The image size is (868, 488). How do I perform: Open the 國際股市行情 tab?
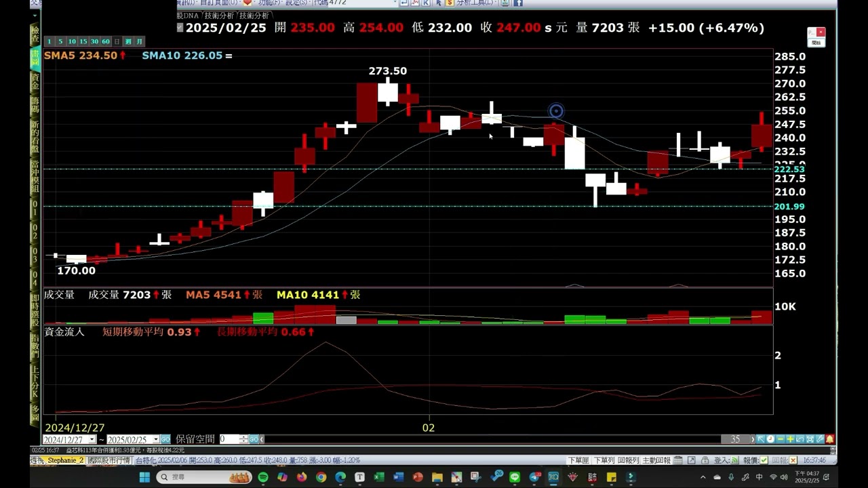(x=108, y=460)
